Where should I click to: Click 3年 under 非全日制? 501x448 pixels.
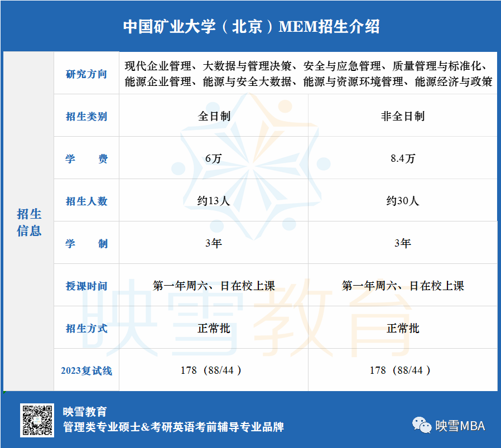pyautogui.click(x=403, y=243)
